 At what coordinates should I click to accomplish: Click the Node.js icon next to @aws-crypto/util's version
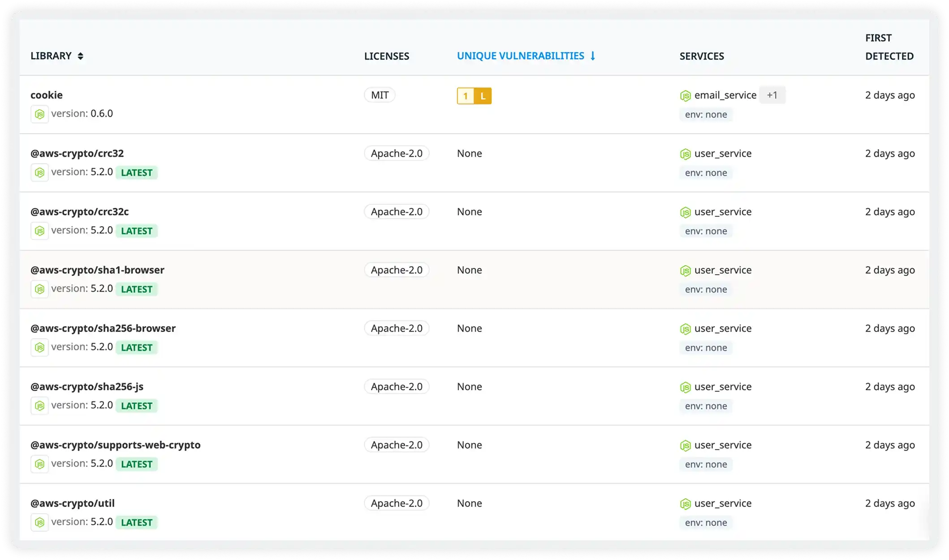click(x=40, y=521)
